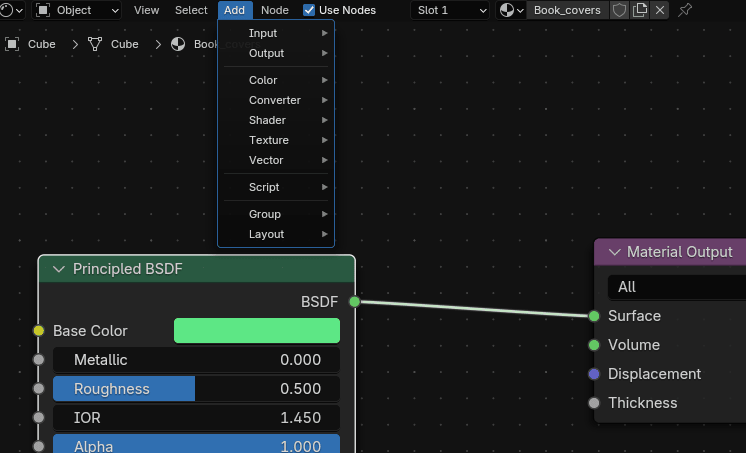Image resolution: width=746 pixels, height=453 pixels.
Task: Open the material browse sphere icon
Action: click(511, 10)
